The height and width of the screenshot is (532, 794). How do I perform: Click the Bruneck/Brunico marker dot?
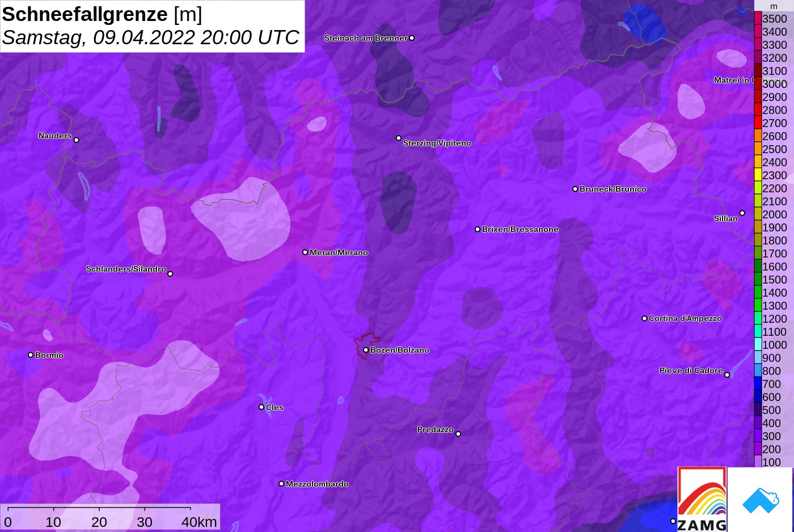click(x=575, y=189)
